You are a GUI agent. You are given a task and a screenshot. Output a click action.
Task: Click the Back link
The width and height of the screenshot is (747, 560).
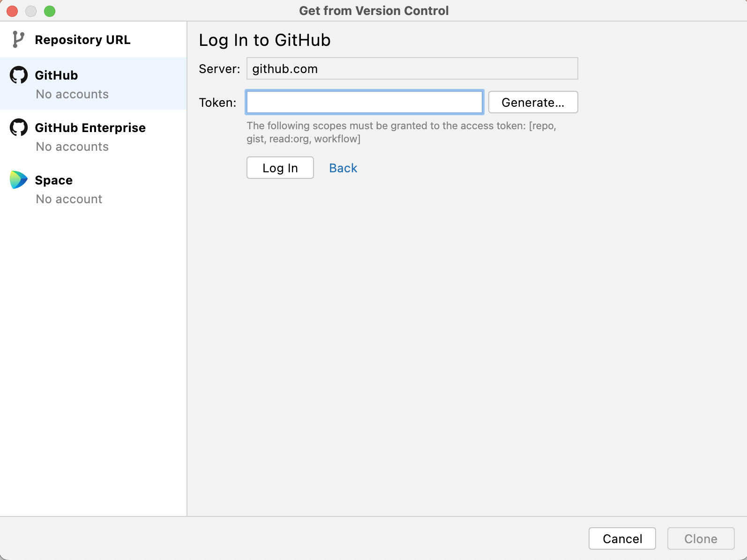343,168
